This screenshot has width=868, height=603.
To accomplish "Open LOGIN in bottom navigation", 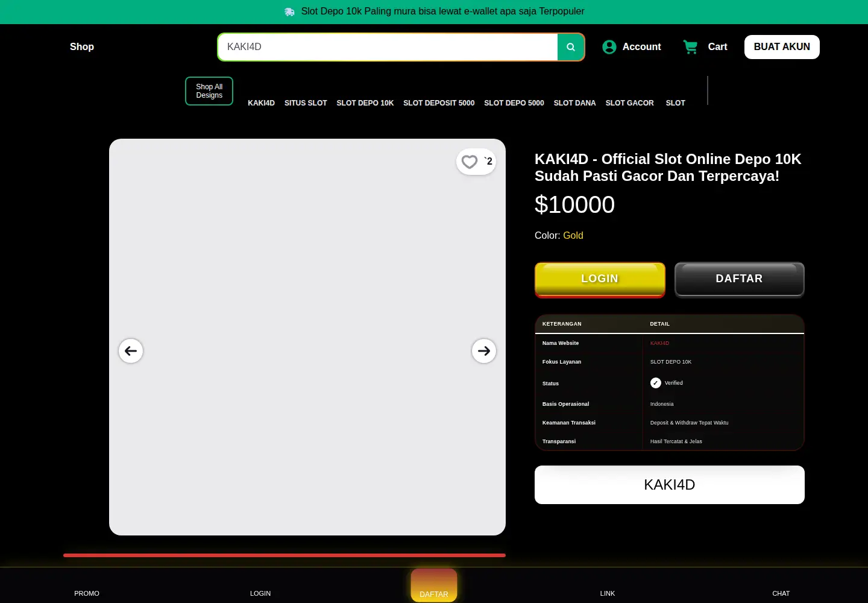I will [x=260, y=593].
